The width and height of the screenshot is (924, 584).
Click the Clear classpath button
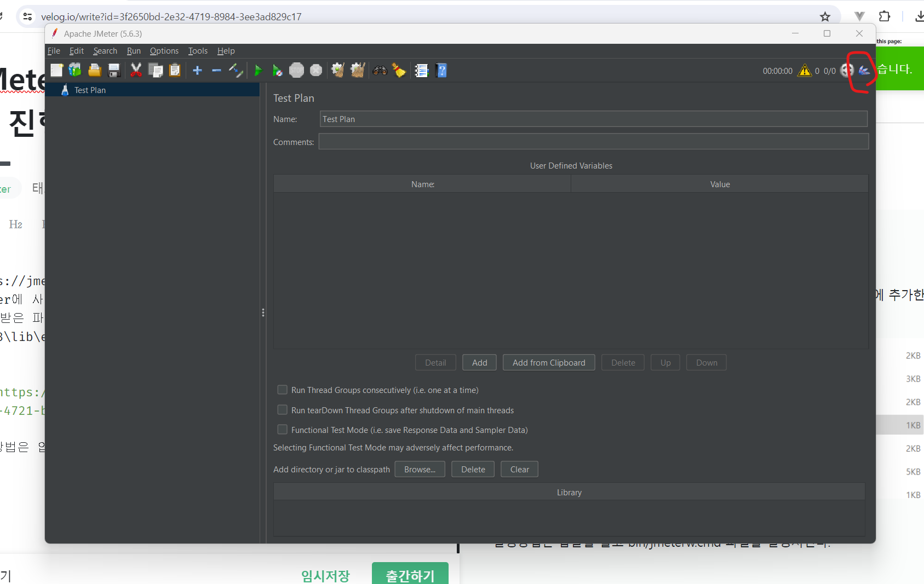coord(519,469)
